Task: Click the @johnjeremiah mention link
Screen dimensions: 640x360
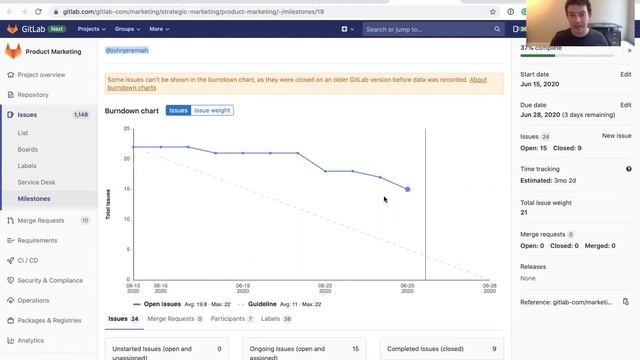Action: pos(127,50)
